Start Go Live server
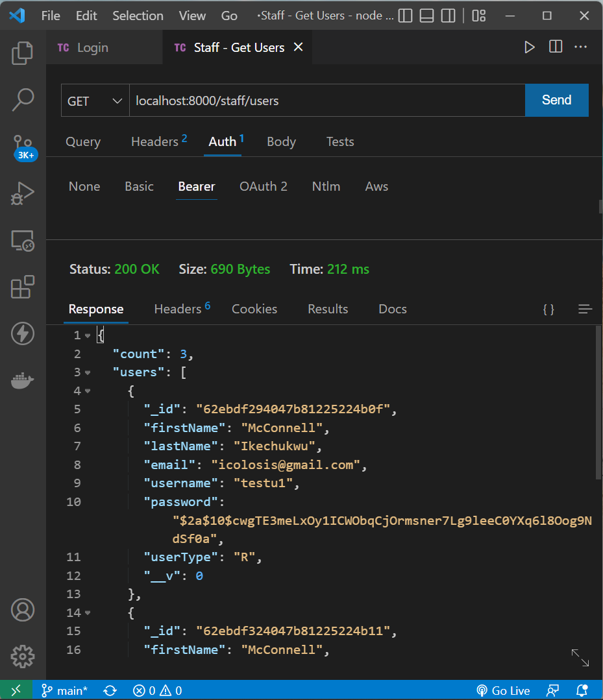This screenshot has height=700, width=603. [x=503, y=691]
